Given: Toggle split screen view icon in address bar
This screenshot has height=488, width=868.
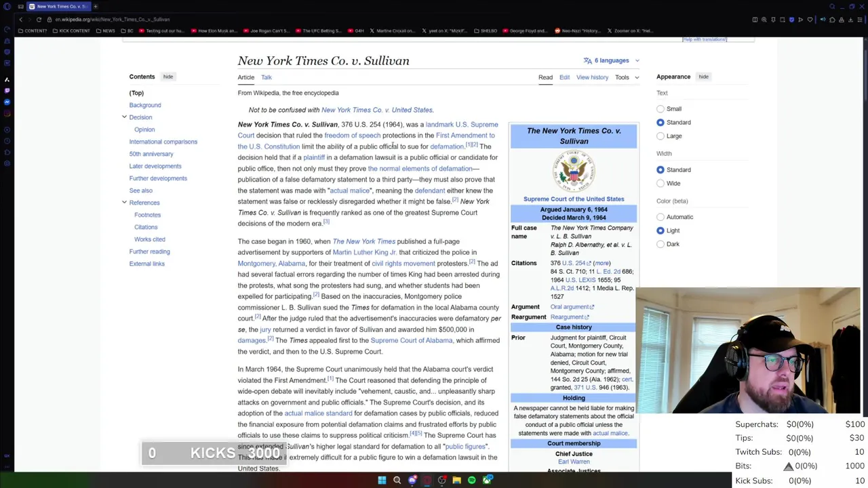Looking at the screenshot, I should [755, 20].
